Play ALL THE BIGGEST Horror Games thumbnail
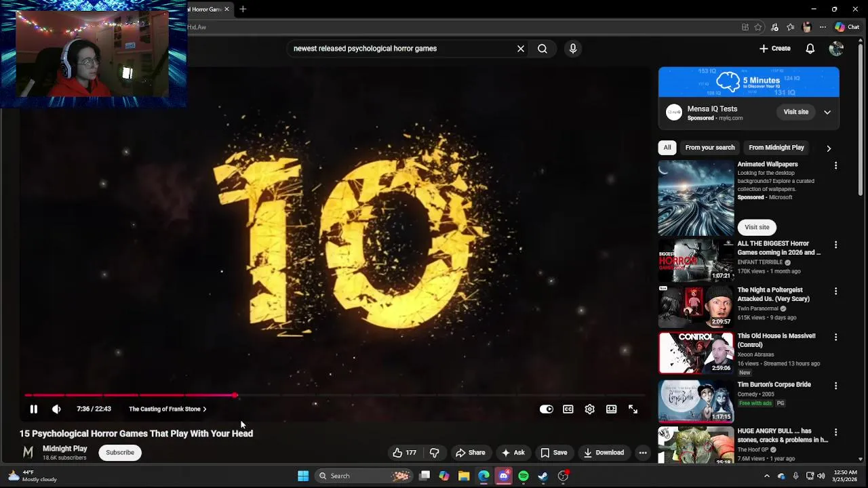 [696, 260]
